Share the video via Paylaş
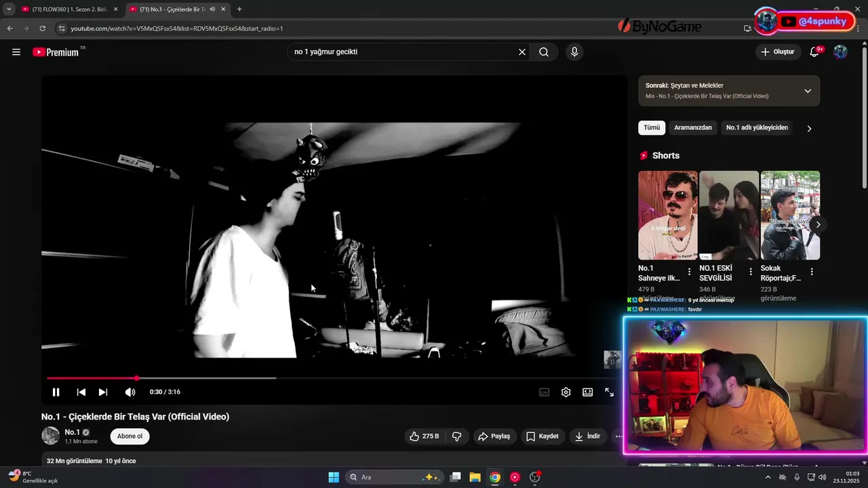868x488 pixels. tap(494, 436)
